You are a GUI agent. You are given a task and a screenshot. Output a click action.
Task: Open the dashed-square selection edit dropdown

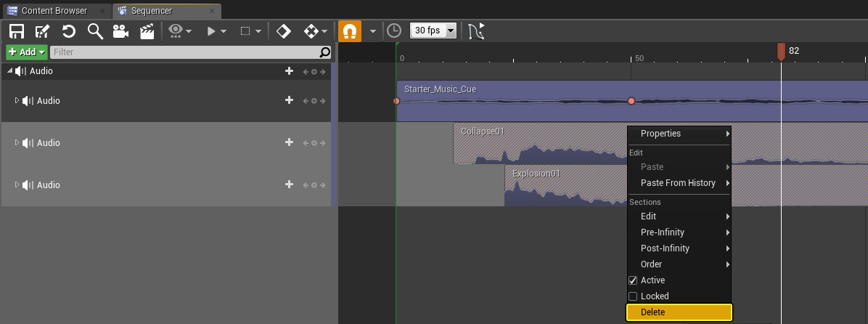(x=251, y=31)
